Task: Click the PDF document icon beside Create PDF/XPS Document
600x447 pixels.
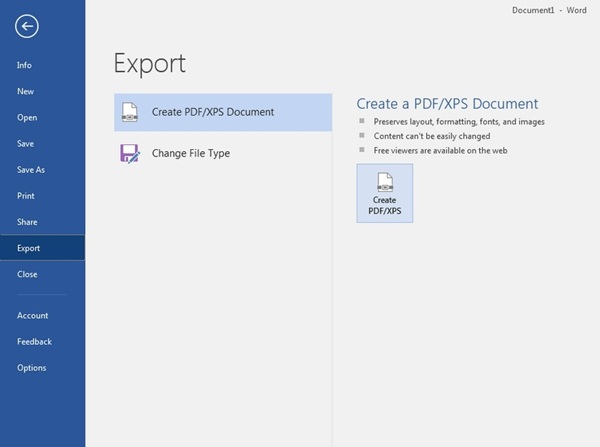Action: click(129, 112)
